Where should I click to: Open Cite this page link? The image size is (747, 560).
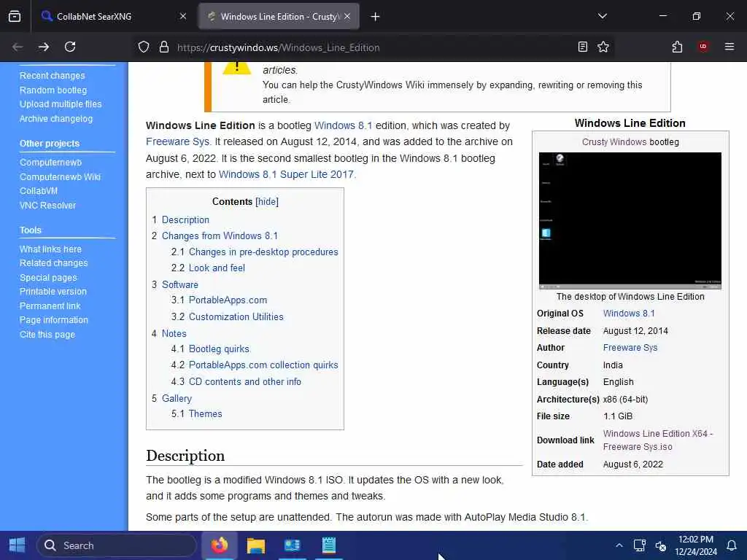coord(47,334)
